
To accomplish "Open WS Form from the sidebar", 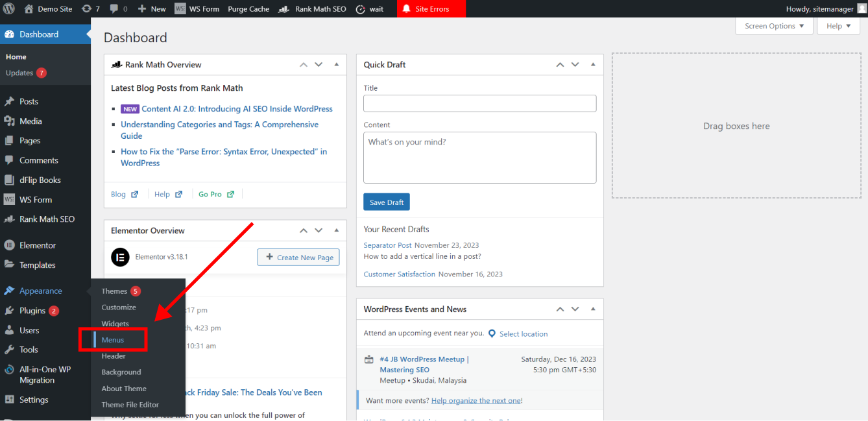I will [x=35, y=200].
